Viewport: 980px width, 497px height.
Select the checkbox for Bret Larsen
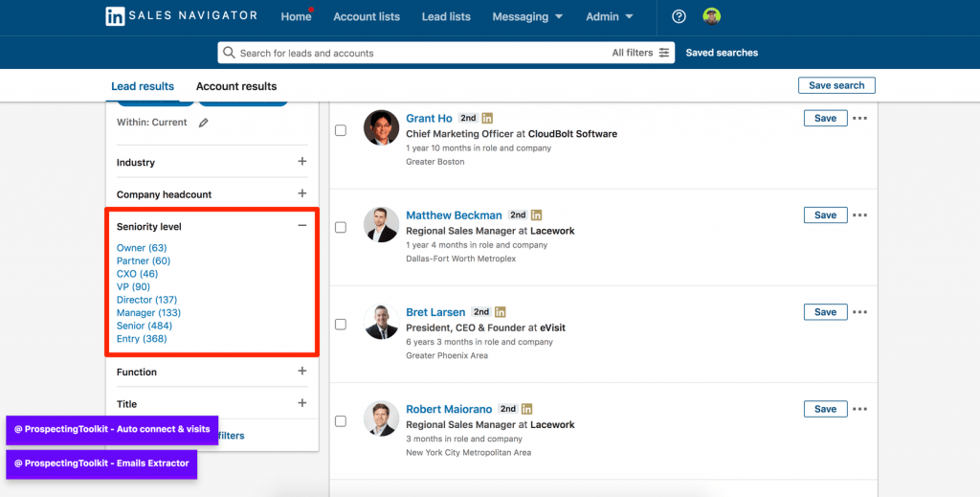pyautogui.click(x=341, y=324)
